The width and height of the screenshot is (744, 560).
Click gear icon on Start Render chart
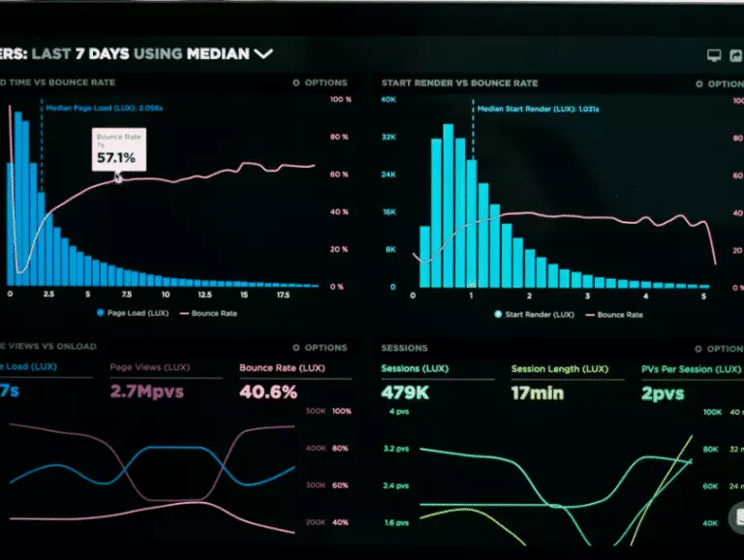[700, 84]
